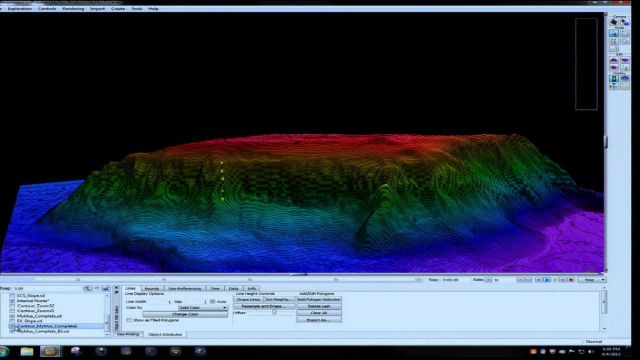640x360 pixels.
Task: Click the axes icon below the color-bar icon
Action: [614, 86]
